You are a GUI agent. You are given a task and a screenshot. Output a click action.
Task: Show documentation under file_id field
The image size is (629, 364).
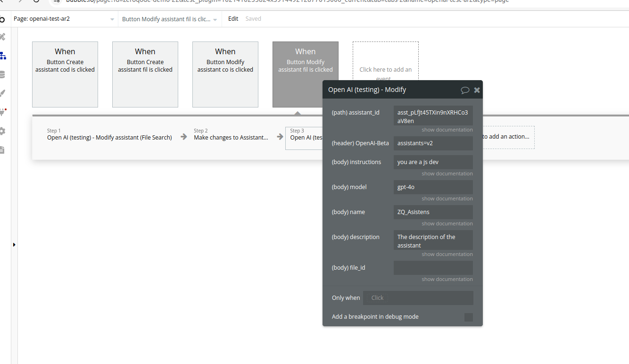coord(447,279)
